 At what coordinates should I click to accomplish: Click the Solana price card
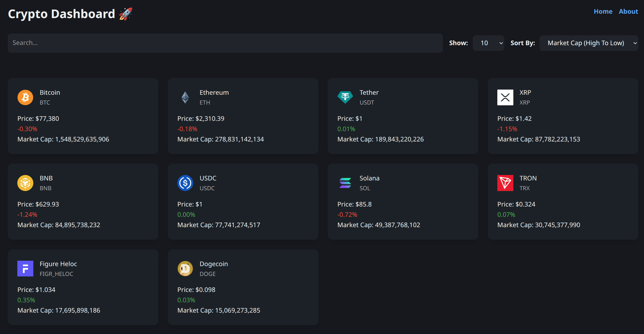point(403,202)
